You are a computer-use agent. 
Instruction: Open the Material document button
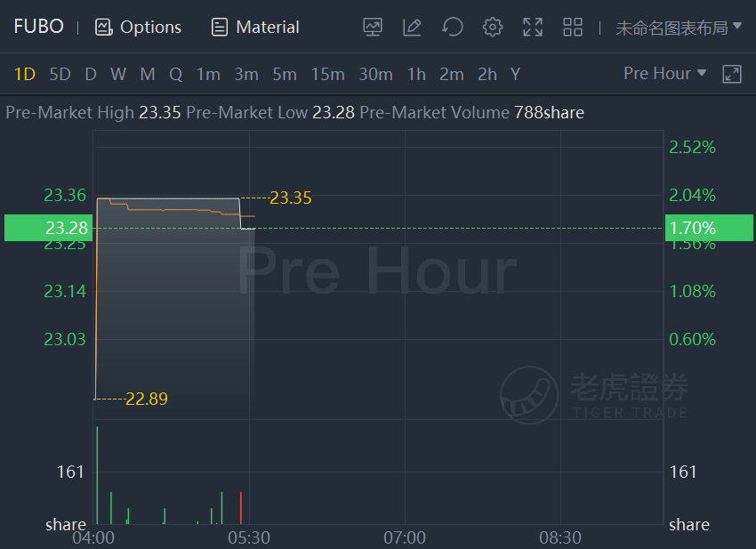255,27
